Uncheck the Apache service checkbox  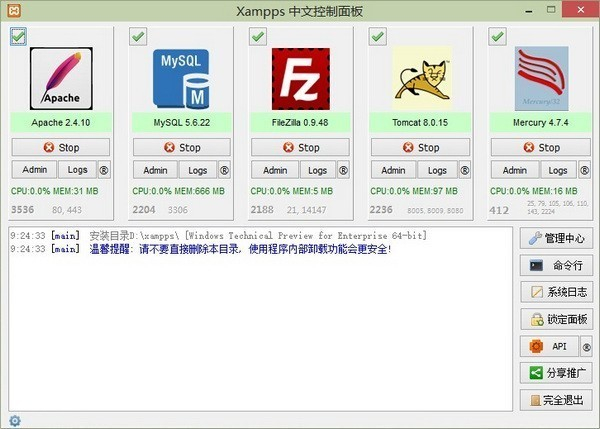coord(18,36)
